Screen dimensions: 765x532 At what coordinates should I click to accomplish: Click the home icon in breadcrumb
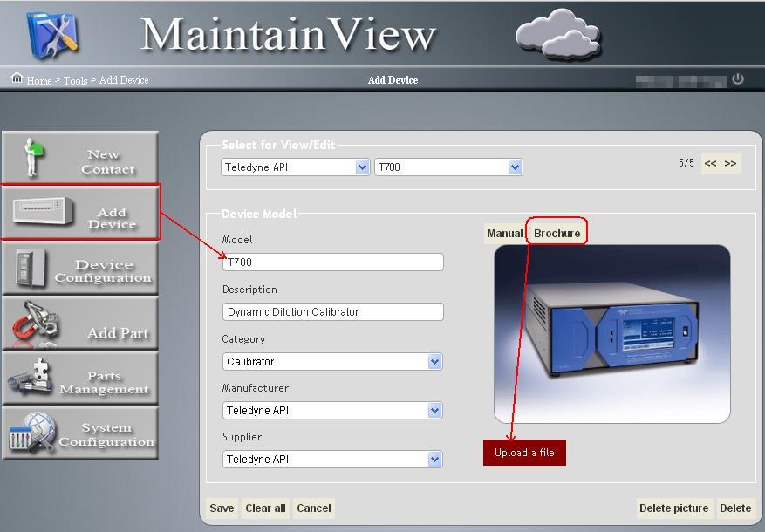17,78
